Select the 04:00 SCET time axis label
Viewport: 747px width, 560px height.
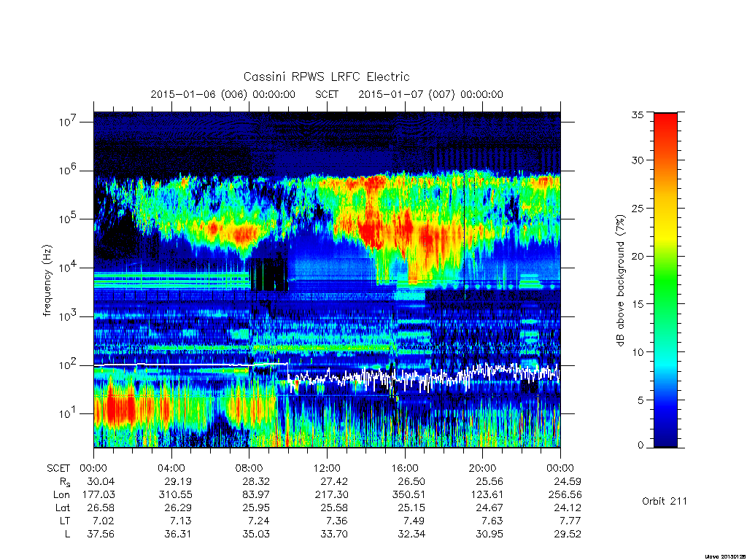171,468
